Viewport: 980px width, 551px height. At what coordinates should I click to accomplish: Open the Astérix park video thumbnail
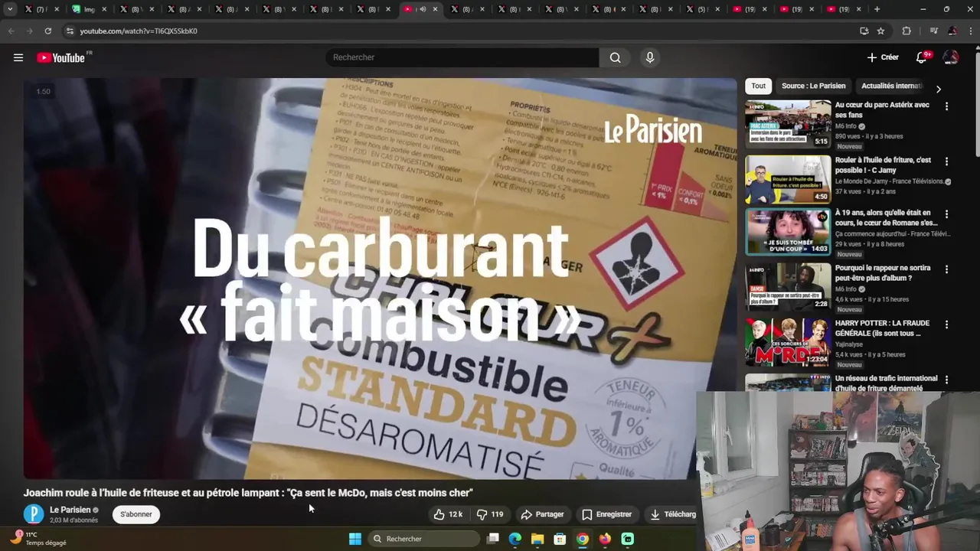[x=788, y=123]
